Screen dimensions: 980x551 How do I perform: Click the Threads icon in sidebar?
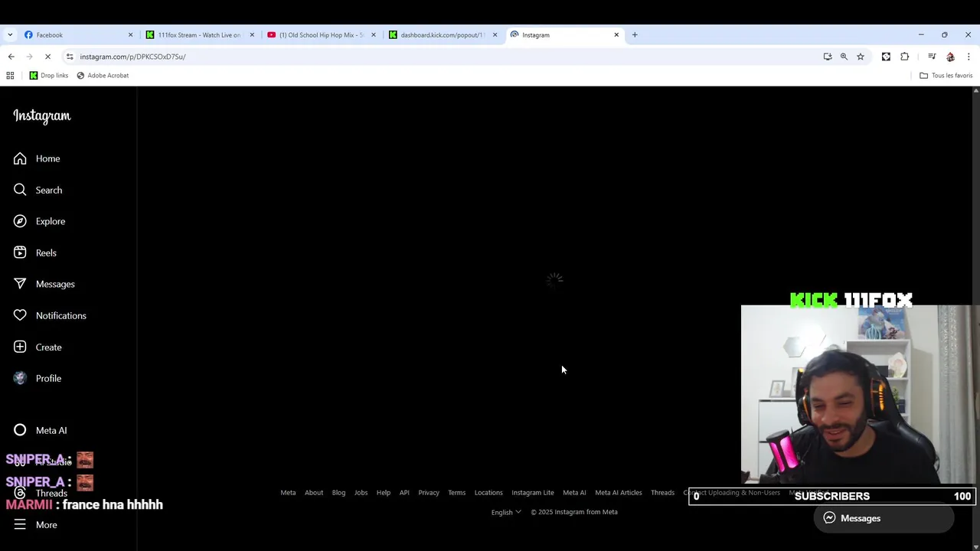20,493
